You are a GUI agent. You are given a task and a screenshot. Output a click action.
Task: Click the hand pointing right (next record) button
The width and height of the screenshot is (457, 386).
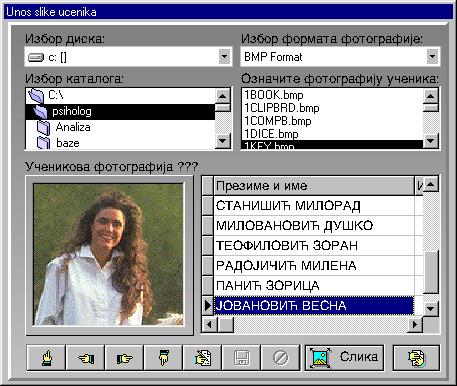(x=124, y=358)
